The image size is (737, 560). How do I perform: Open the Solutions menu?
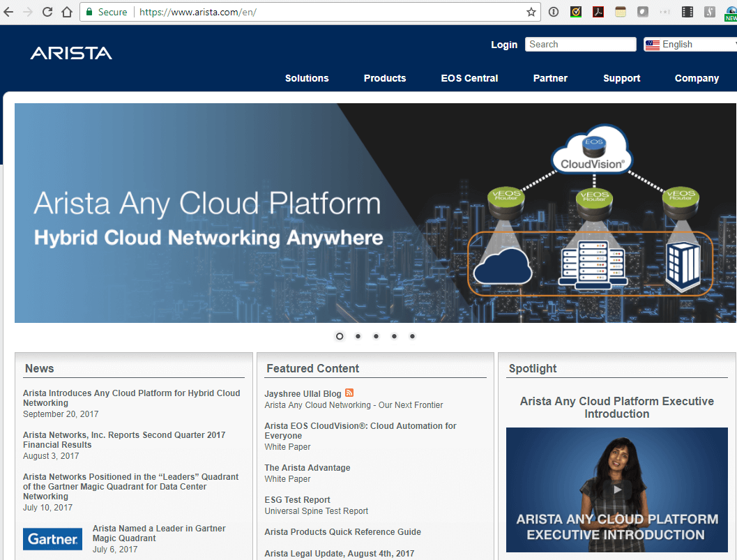[x=307, y=78]
